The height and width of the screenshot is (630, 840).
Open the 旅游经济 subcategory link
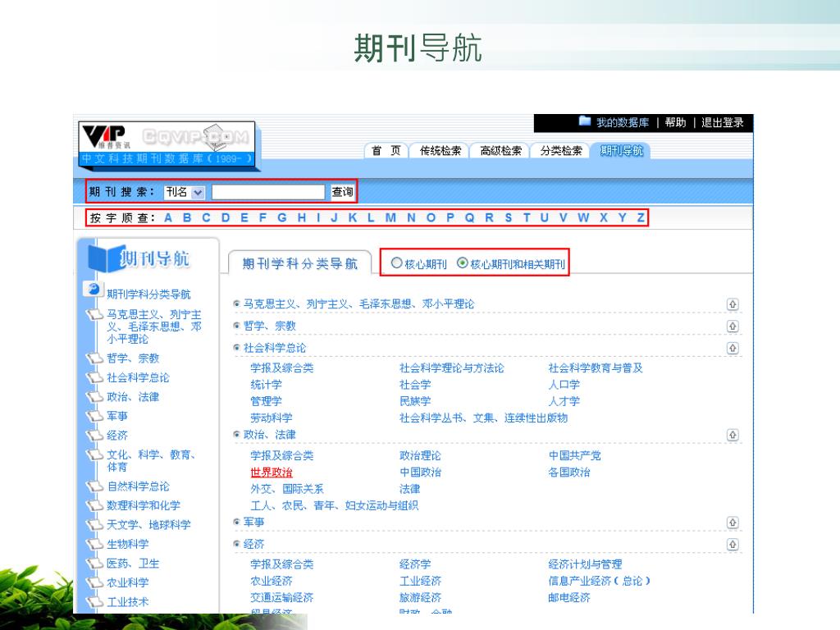[x=420, y=598]
